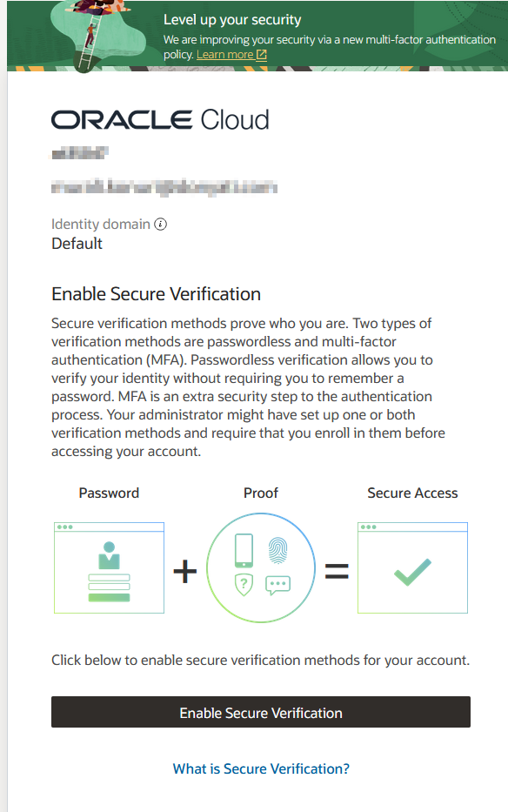
Task: Select the shield question icon under Proof
Action: coord(244,585)
